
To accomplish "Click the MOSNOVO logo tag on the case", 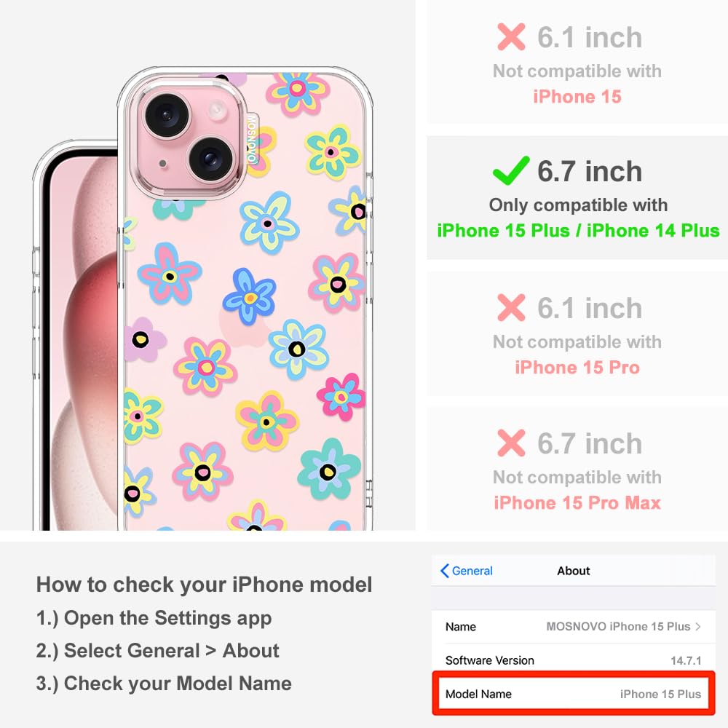I will [x=251, y=139].
